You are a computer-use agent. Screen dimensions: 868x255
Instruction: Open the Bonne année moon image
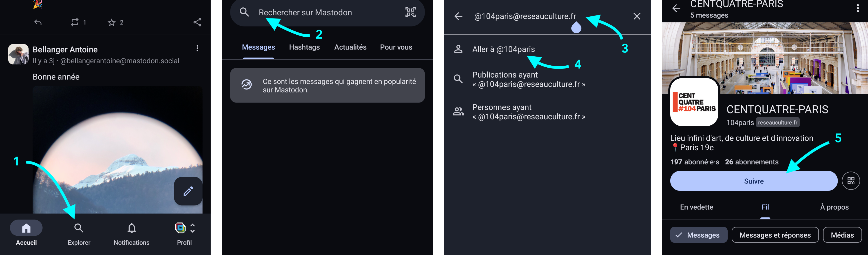[118, 150]
